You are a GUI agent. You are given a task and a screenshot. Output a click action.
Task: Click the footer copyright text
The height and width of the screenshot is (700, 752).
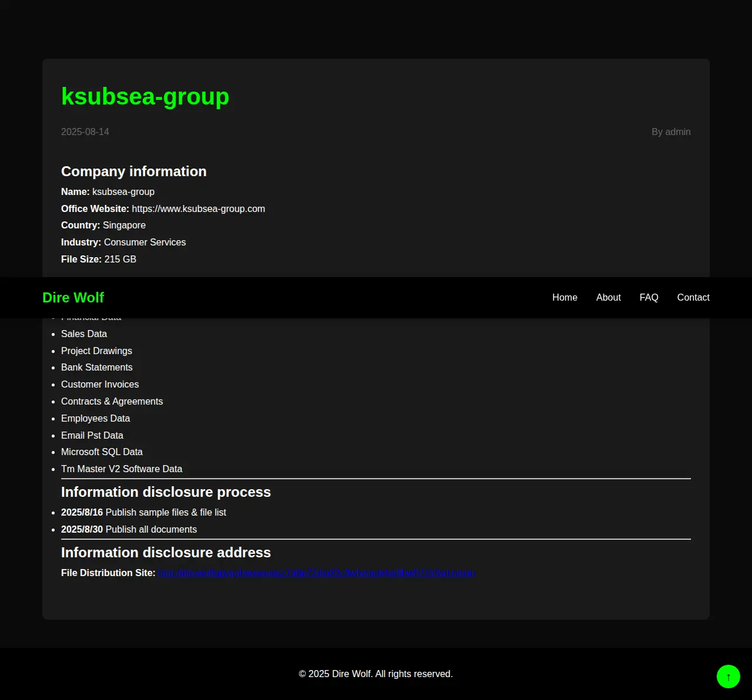[375, 674]
